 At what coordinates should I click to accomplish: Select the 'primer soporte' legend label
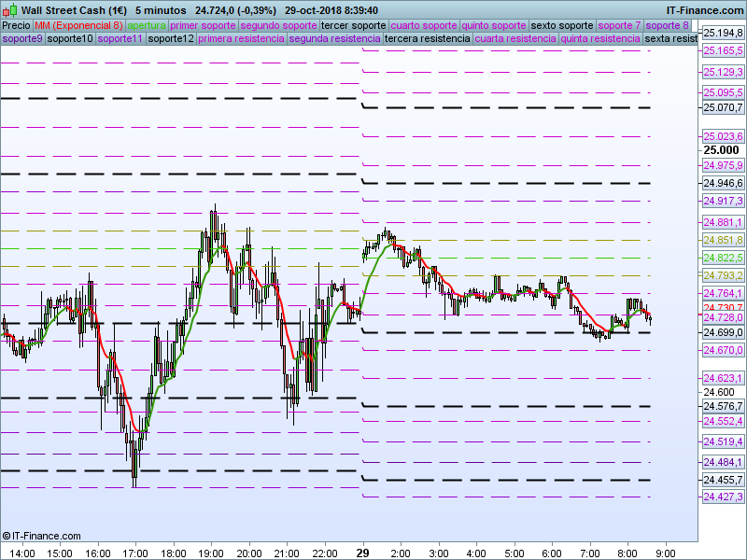tap(203, 25)
